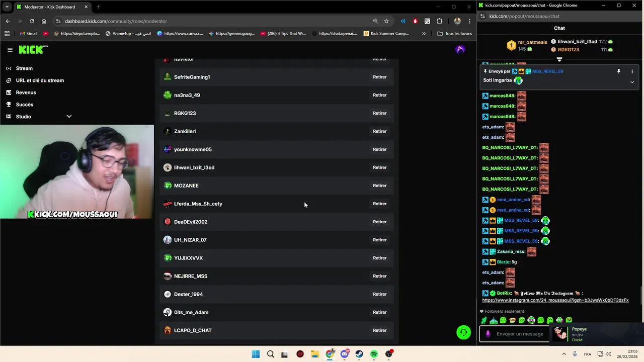The image size is (644, 362).
Task: Remove moderator younknowme05
Action: pyautogui.click(x=379, y=149)
